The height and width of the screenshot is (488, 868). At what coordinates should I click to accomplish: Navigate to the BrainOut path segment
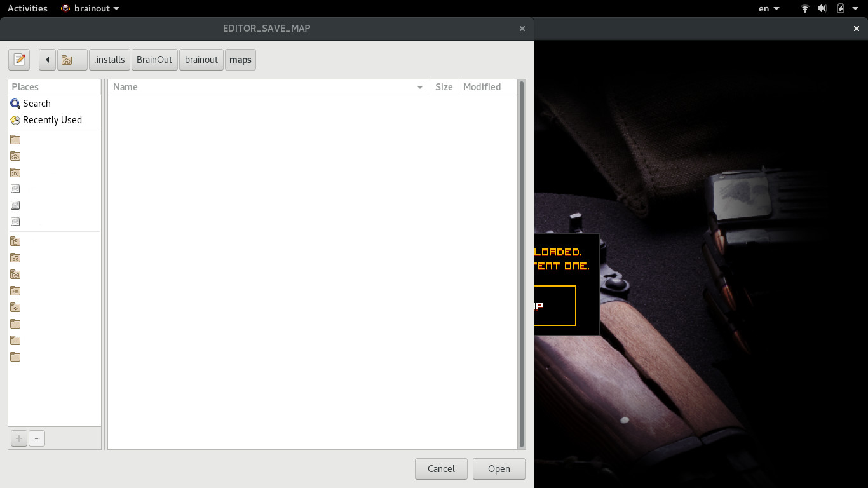(154, 60)
